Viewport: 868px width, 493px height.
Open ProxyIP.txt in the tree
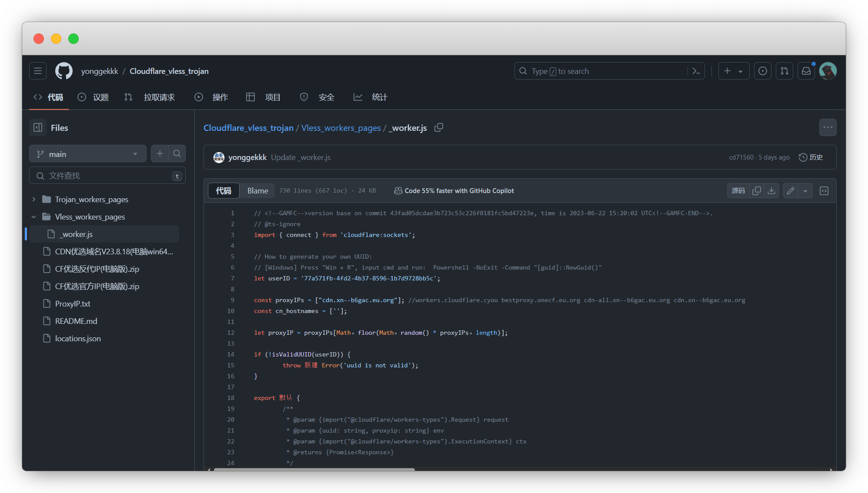(73, 303)
